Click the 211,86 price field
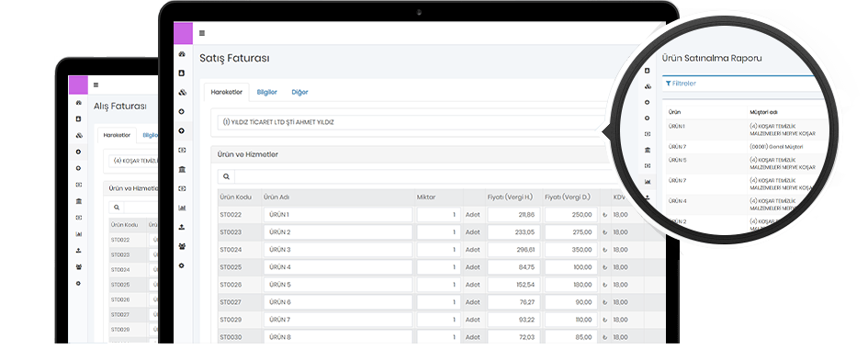 click(514, 215)
